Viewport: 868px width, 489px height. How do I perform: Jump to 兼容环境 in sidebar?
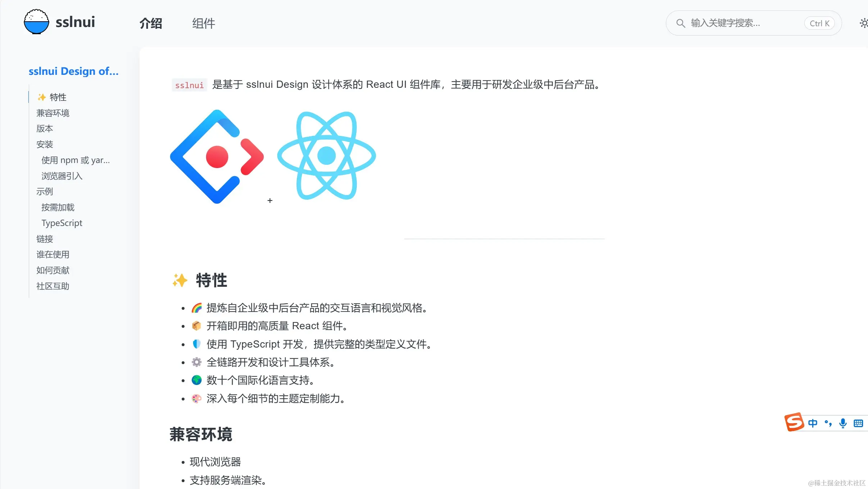tap(53, 113)
